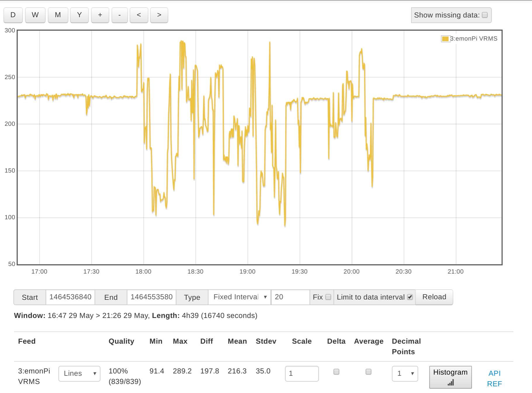Click the Start timestamp input field
The width and height of the screenshot is (532, 393).
pyautogui.click(x=70, y=297)
